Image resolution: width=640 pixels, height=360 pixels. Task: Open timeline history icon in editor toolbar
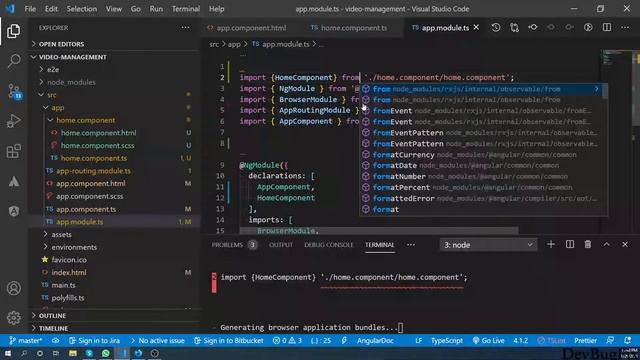[496, 27]
